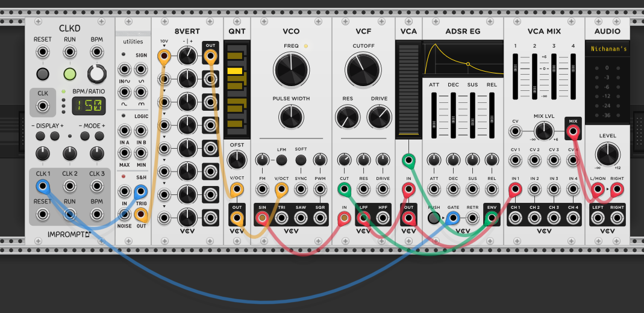This screenshot has width=644, height=313.
Task: Click the ADSR DEC slider
Action: tap(453, 116)
